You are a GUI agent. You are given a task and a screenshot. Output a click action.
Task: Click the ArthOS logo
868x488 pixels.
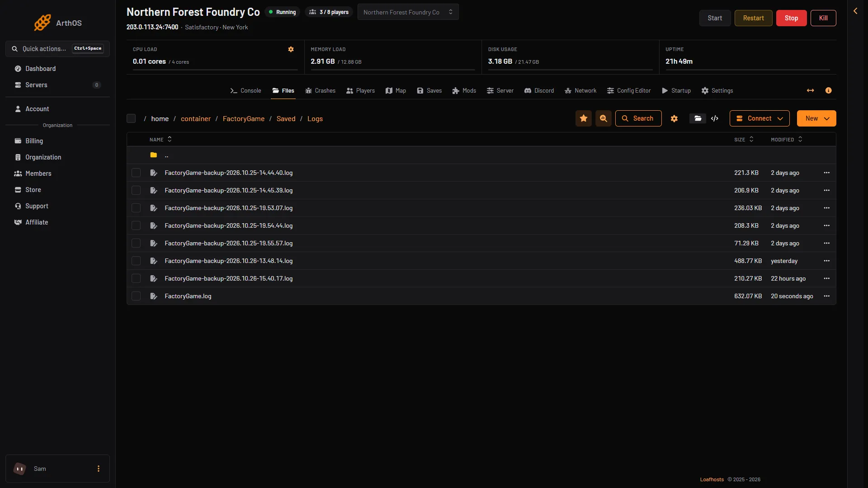tap(57, 23)
